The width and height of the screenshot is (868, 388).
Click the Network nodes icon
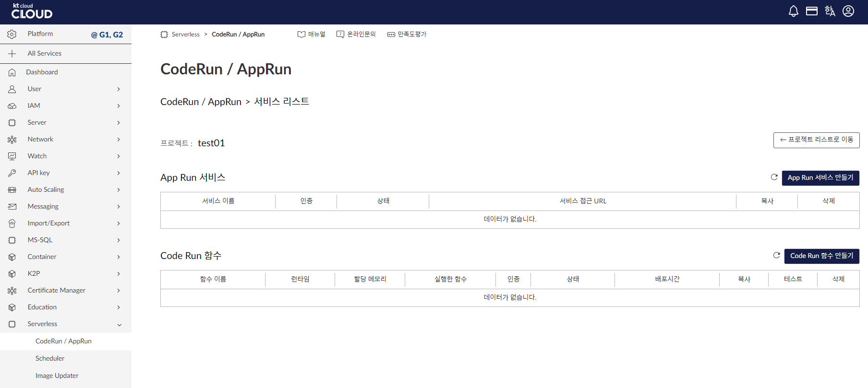12,140
